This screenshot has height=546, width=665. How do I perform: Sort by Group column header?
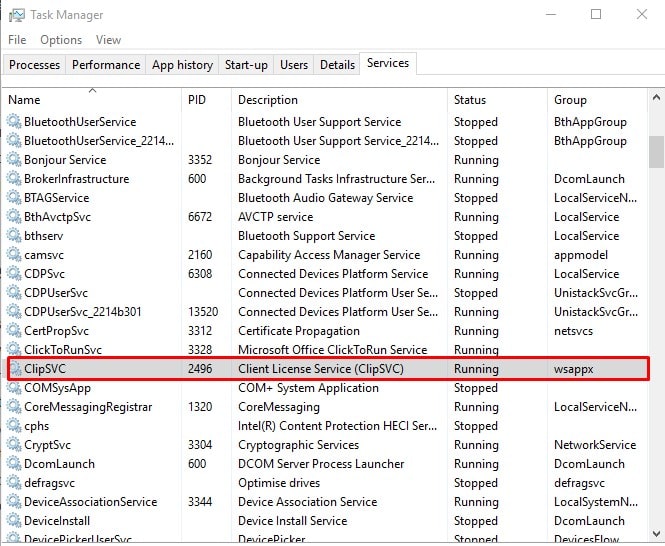pyautogui.click(x=598, y=100)
